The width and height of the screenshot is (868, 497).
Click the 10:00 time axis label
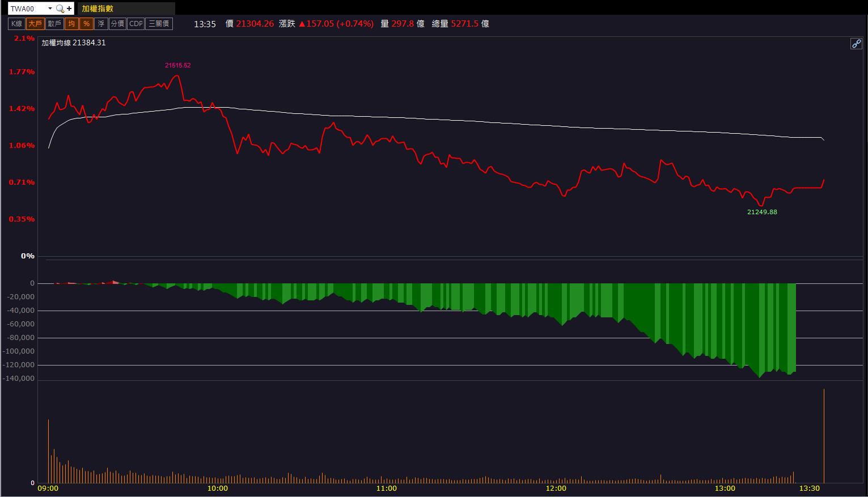(x=218, y=488)
